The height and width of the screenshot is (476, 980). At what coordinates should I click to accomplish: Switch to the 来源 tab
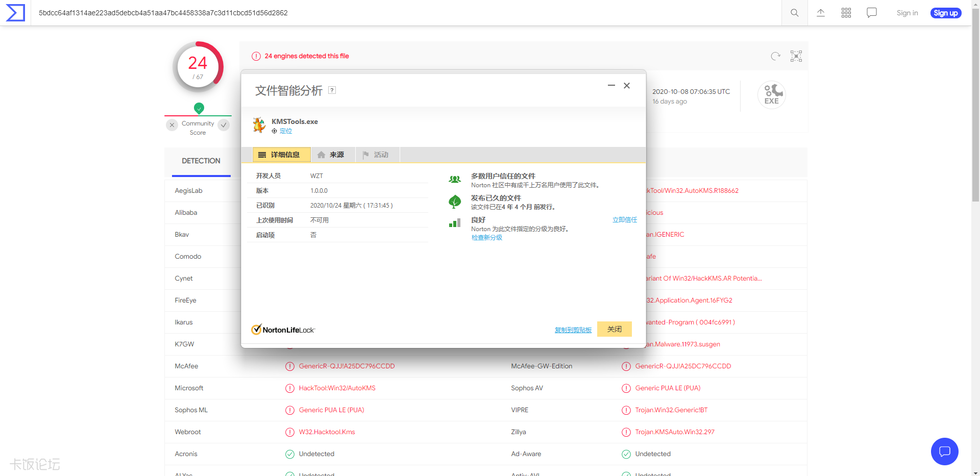[x=332, y=155]
